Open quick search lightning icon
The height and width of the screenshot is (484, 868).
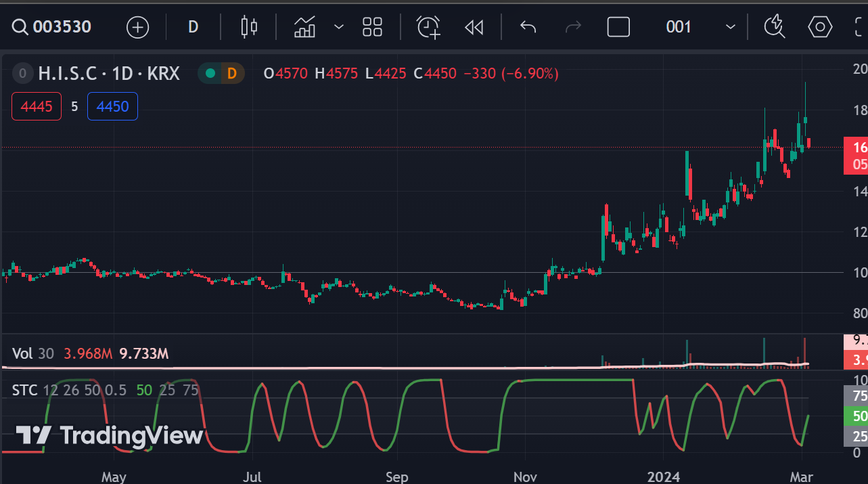coord(774,27)
